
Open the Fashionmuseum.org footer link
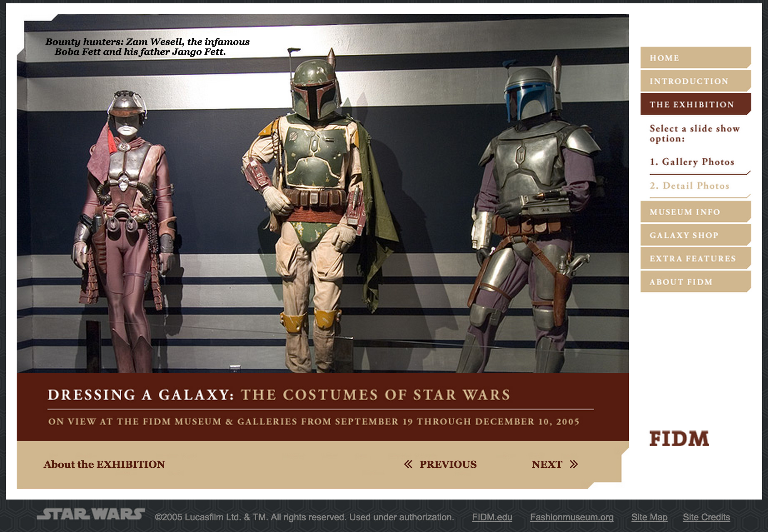pos(572,517)
